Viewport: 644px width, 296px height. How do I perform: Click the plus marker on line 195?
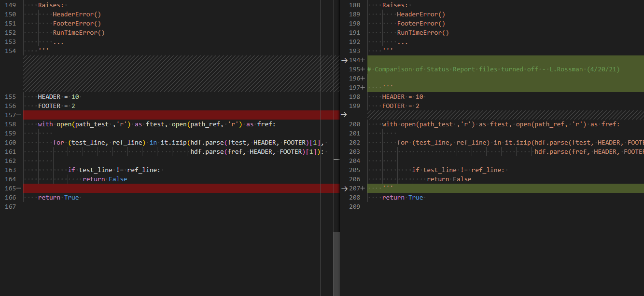pos(363,69)
